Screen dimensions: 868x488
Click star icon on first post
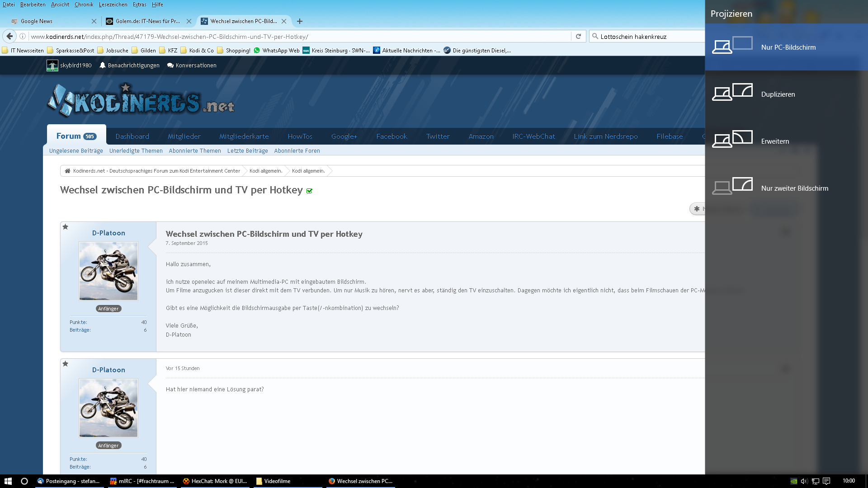(66, 227)
